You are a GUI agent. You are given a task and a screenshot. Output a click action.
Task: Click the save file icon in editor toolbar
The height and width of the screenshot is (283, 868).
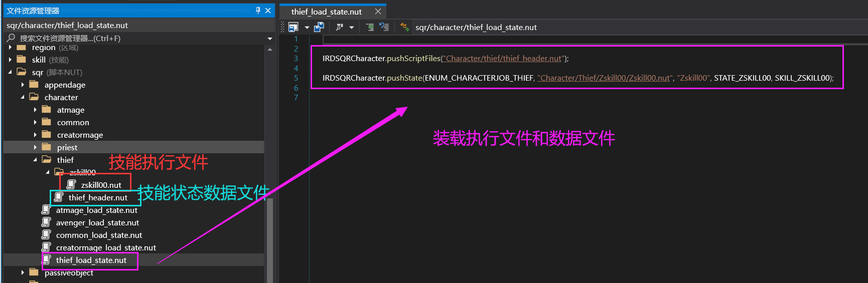tap(294, 27)
